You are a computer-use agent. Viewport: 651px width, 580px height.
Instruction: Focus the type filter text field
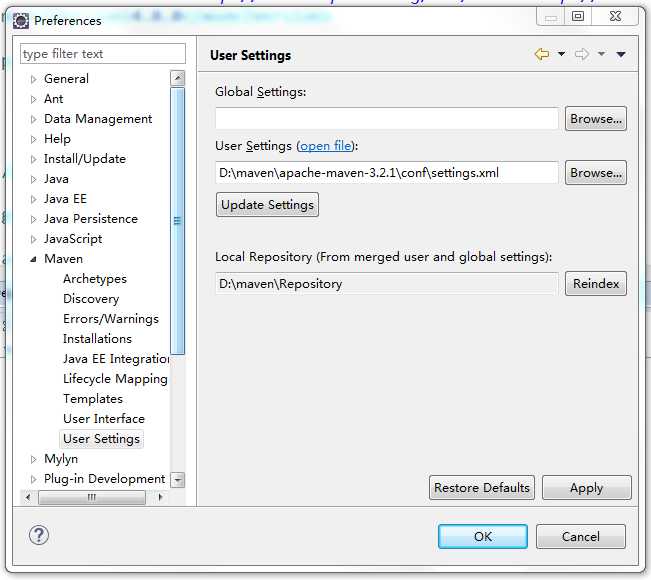103,54
